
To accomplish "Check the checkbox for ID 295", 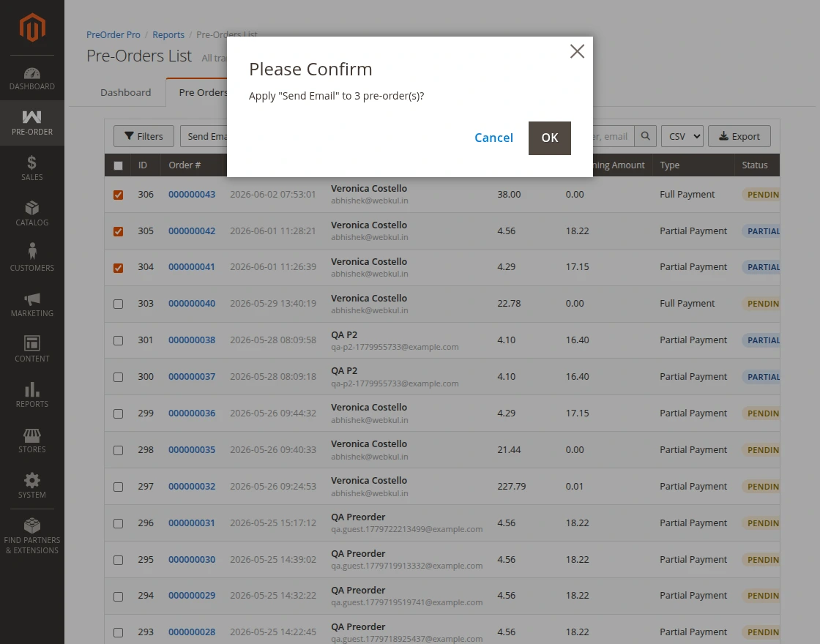I will pos(118,561).
